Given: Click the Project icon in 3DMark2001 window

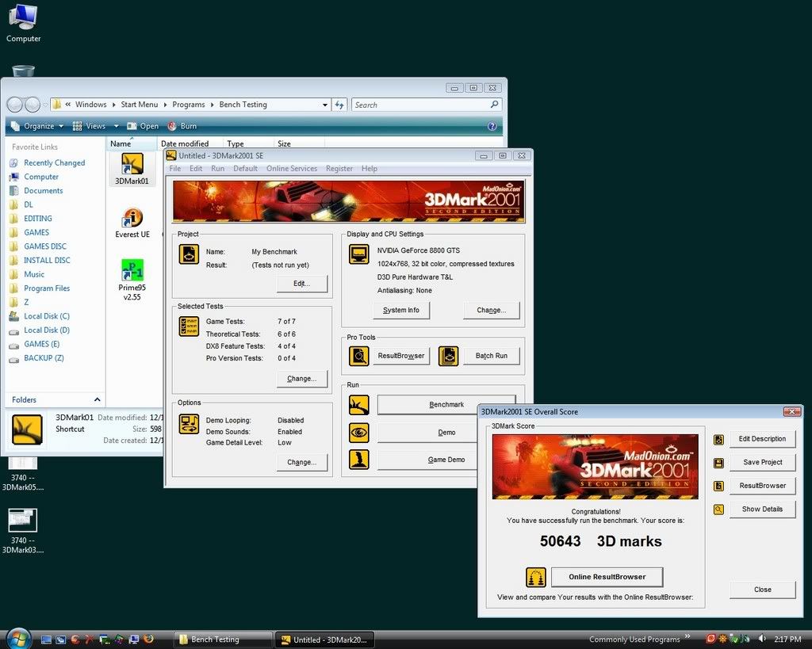Looking at the screenshot, I should (x=189, y=254).
